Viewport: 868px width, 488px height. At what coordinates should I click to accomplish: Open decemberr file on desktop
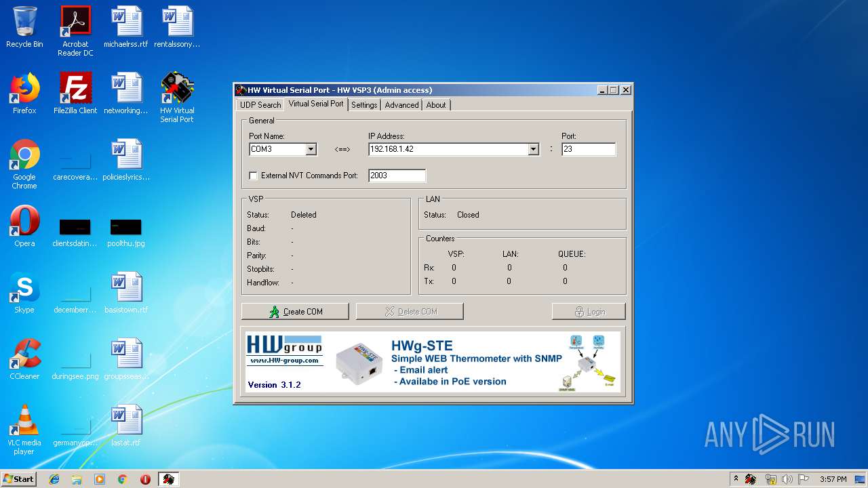click(x=75, y=300)
